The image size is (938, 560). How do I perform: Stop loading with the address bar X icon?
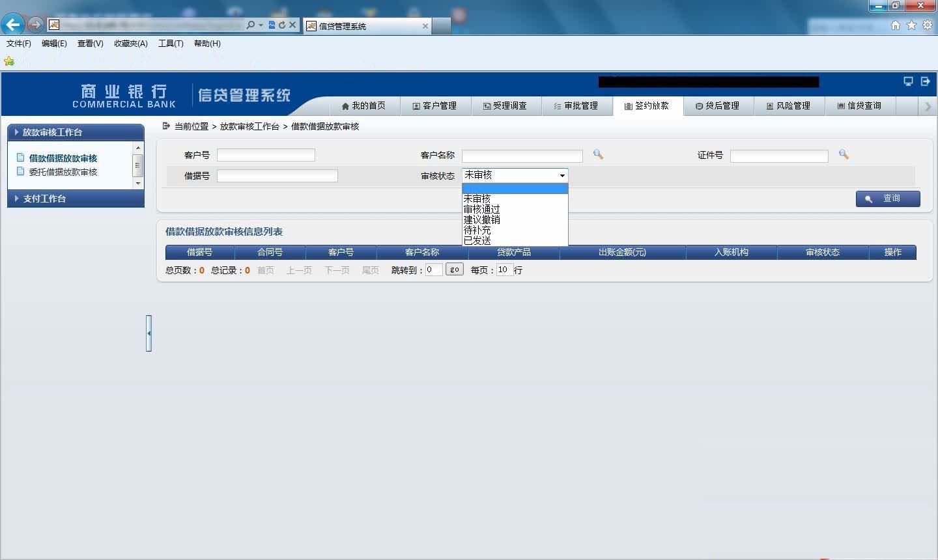(x=292, y=25)
